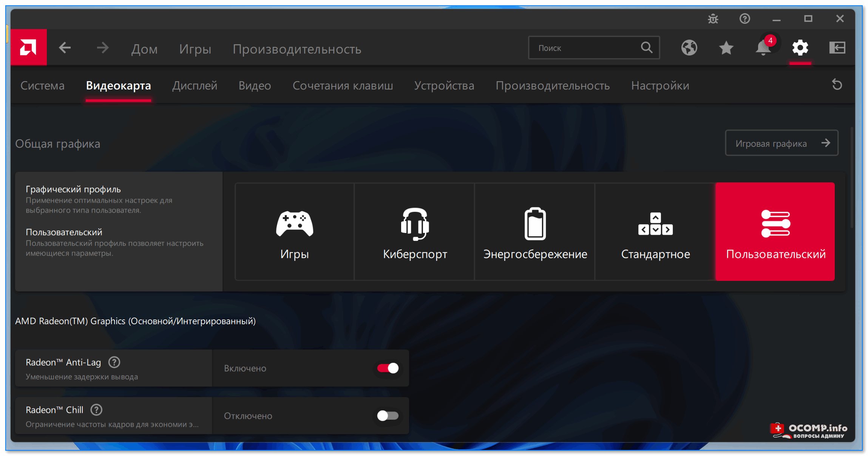Click the AMD Radeon(TM) Graphics label
Viewport: 868px width, 456px height.
tap(135, 321)
